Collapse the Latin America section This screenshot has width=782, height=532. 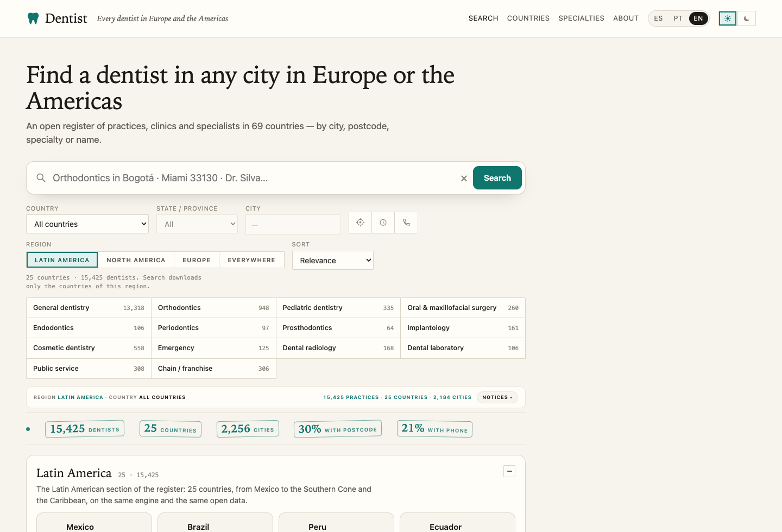pos(509,471)
